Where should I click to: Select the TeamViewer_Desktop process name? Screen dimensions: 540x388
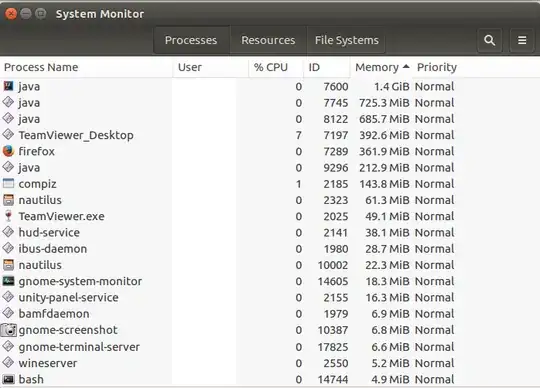click(x=76, y=135)
